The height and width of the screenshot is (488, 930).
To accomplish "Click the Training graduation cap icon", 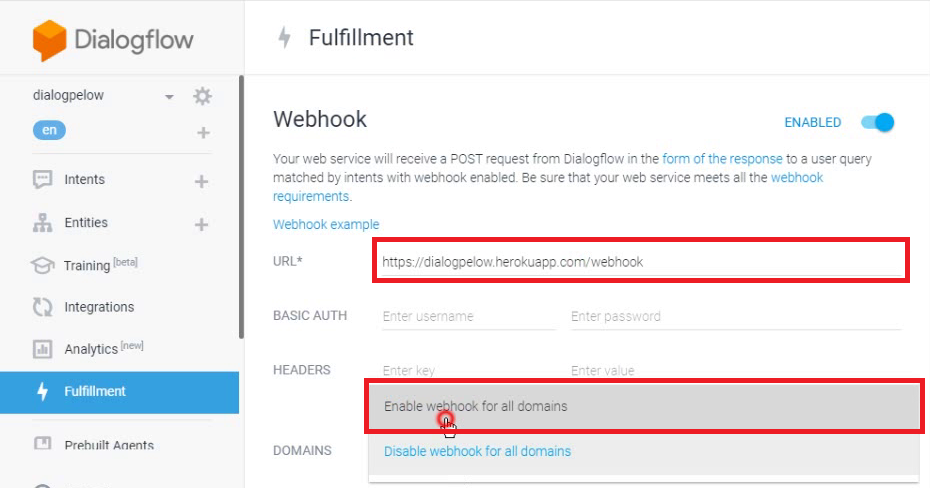I will pyautogui.click(x=42, y=266).
